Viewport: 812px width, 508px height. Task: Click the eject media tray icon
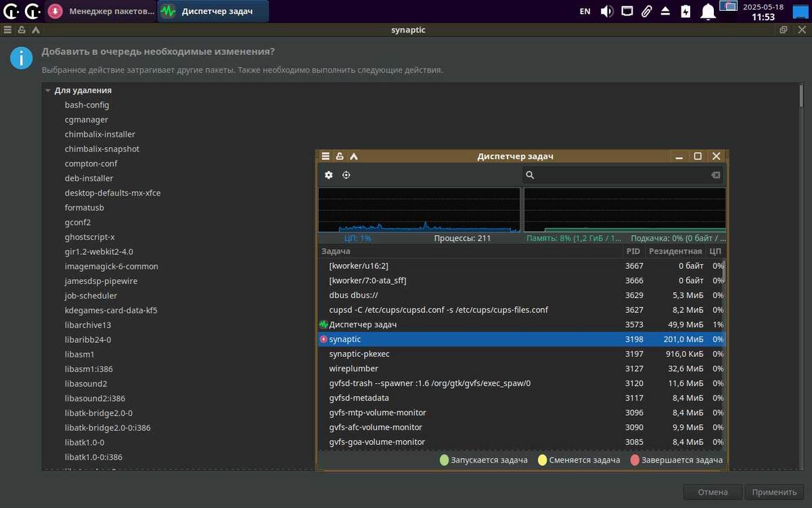pos(666,11)
